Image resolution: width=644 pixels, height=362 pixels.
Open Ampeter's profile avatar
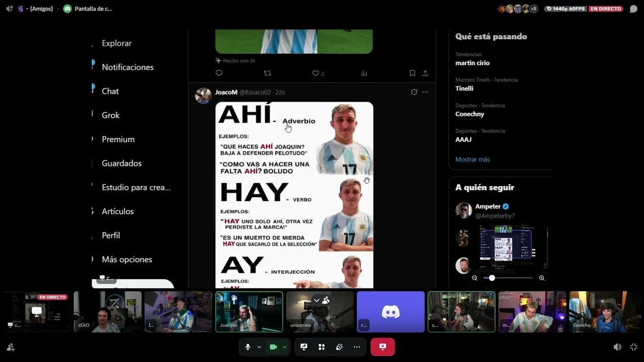coord(463,211)
